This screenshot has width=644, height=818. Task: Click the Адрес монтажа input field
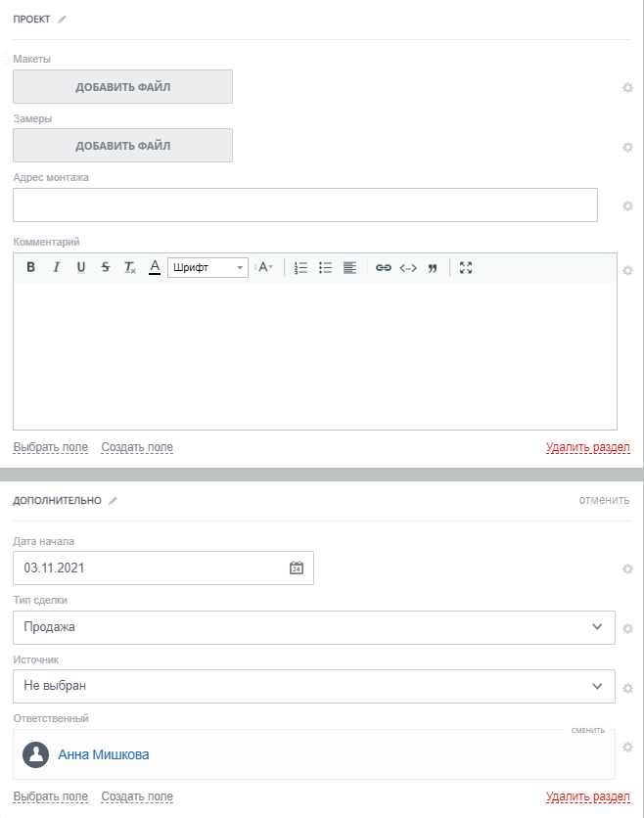point(304,205)
